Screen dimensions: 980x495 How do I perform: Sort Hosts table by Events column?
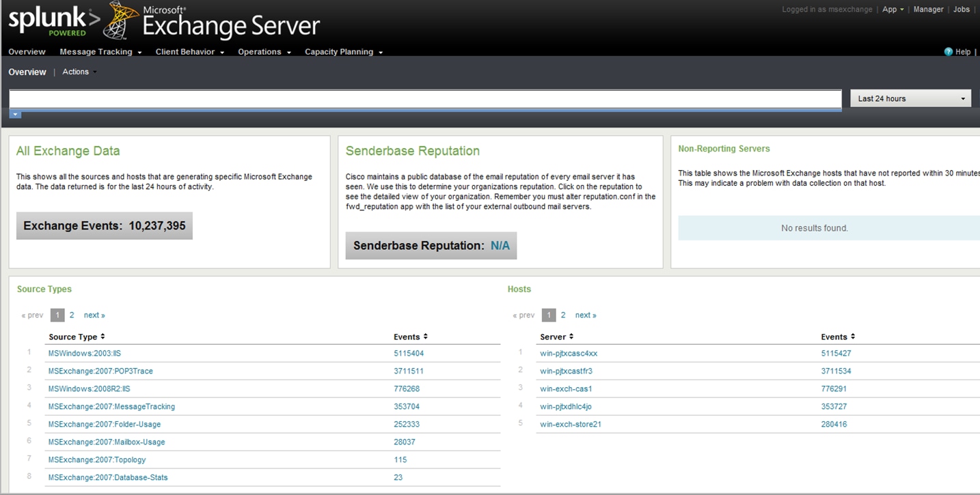[852, 337]
